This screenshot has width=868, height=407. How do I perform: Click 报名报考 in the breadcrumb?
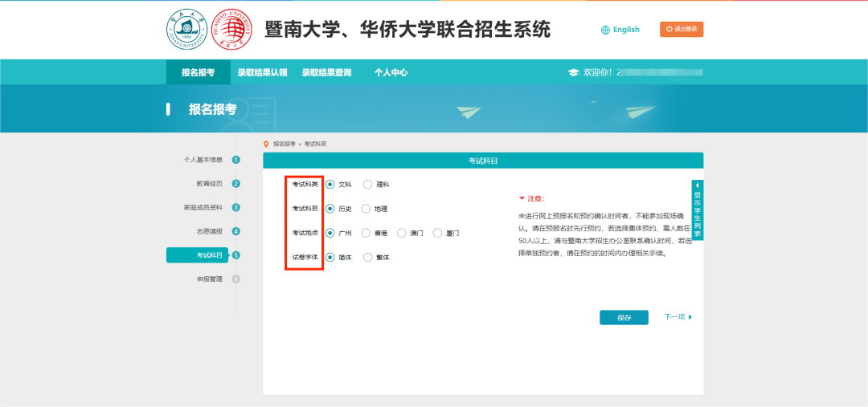point(284,144)
